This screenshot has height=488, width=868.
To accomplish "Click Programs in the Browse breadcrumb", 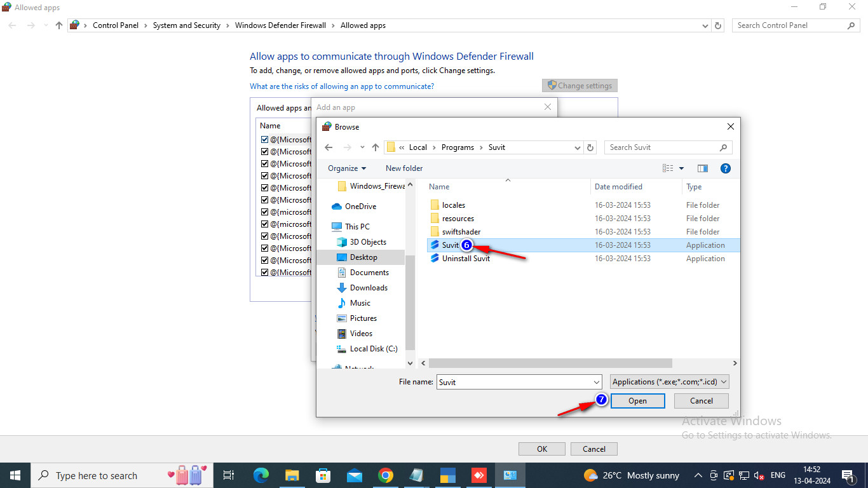I will tap(458, 147).
